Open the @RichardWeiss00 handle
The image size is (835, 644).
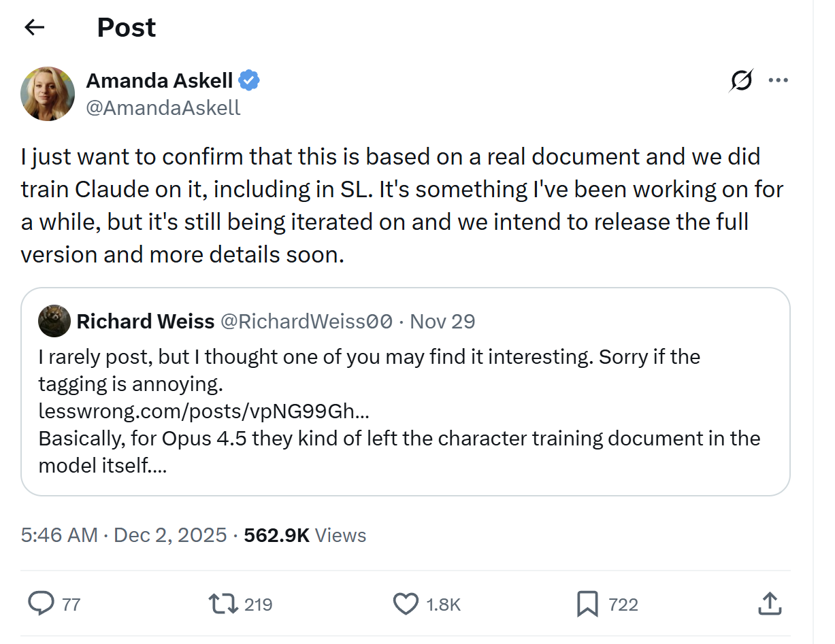click(307, 321)
